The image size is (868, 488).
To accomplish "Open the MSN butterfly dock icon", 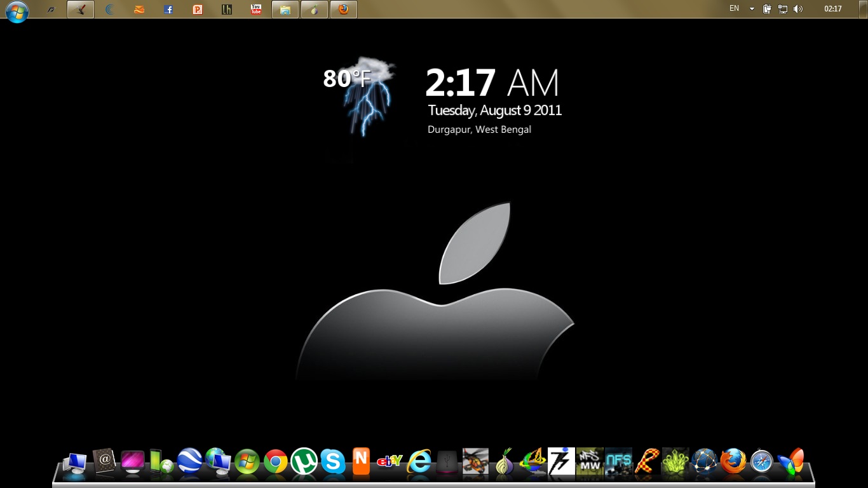I will pyautogui.click(x=790, y=461).
